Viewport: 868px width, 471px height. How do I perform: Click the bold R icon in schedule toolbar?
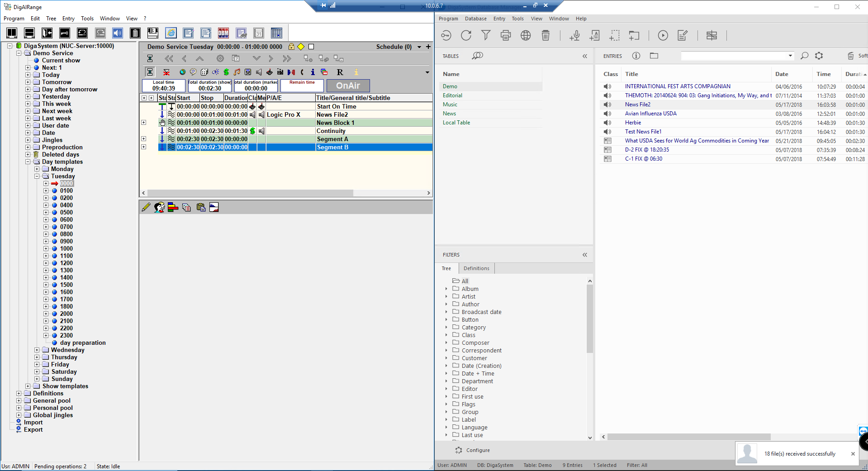pyautogui.click(x=340, y=72)
